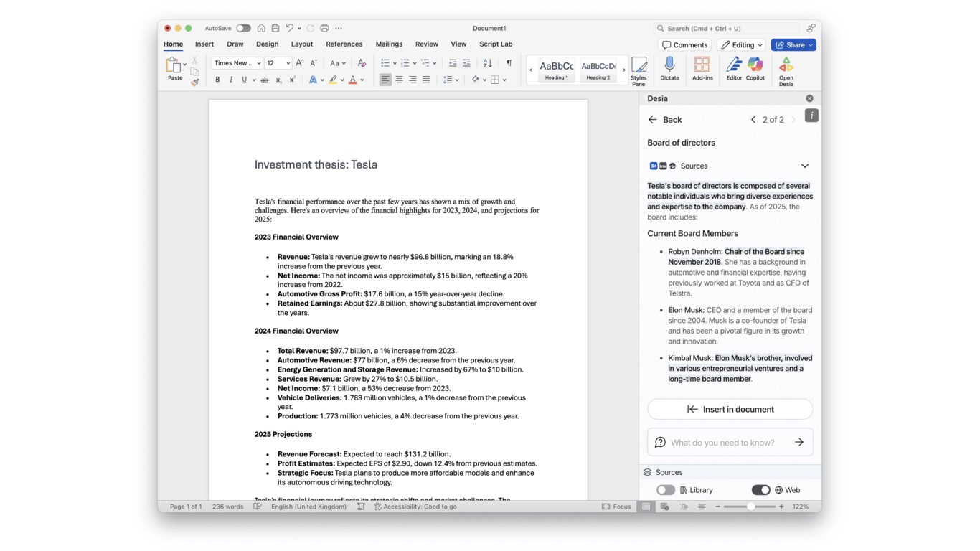Open the Comments pane
Viewport: 980px width, 551px height.
(684, 45)
